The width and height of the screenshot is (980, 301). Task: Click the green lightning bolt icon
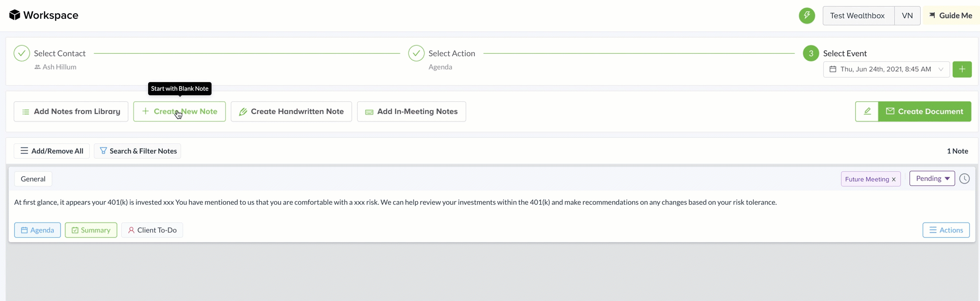(807, 16)
